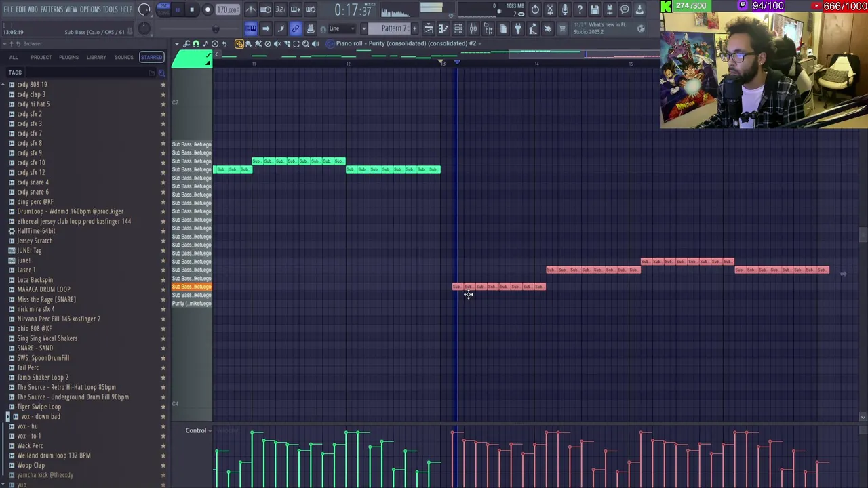The height and width of the screenshot is (488, 868).
Task: Pick the Zoom tool in piano roll
Action: pos(306,43)
